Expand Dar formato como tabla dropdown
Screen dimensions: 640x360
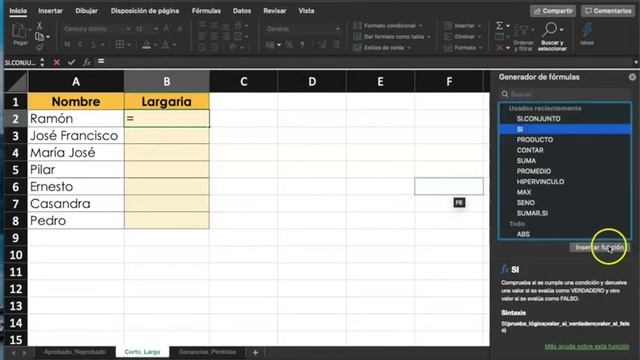tap(429, 37)
